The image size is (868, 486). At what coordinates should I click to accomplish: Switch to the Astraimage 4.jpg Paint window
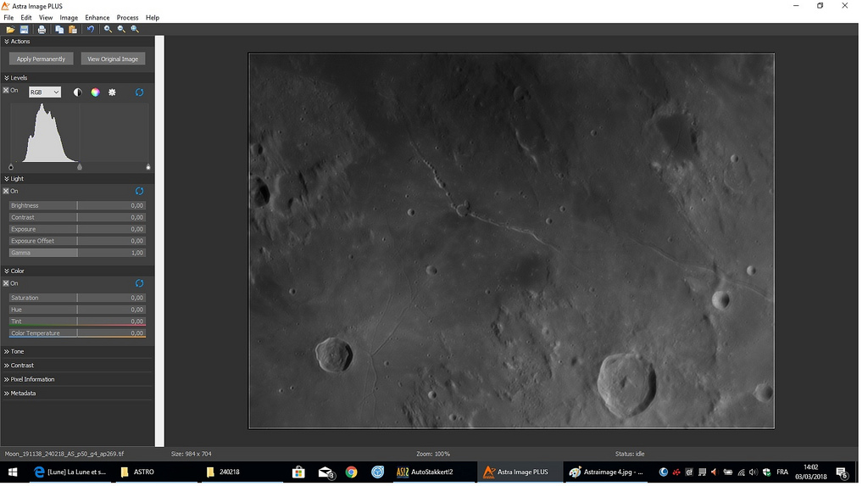[607, 472]
